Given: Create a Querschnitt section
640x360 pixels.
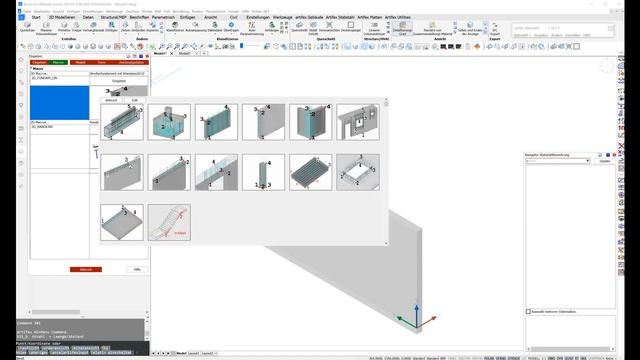Looking at the screenshot, I should pyautogui.click(x=299, y=27).
